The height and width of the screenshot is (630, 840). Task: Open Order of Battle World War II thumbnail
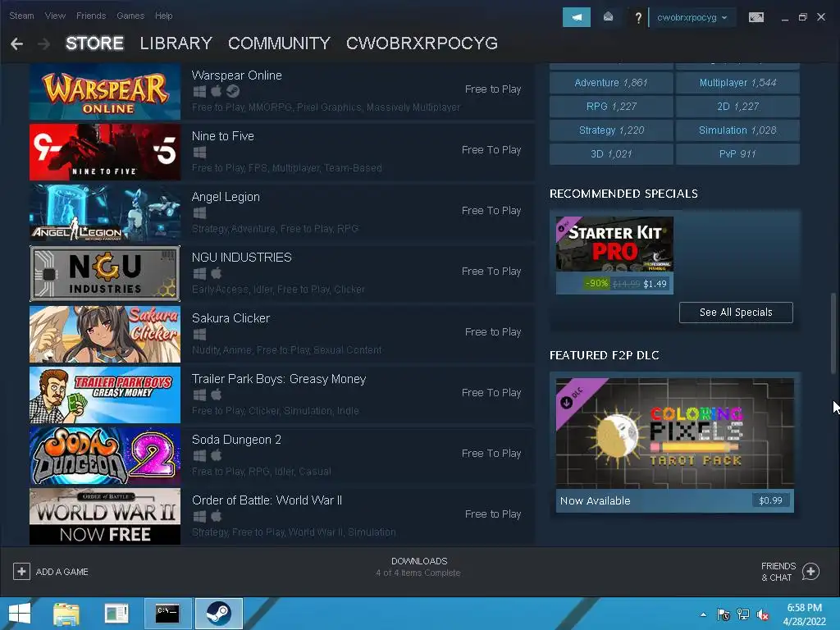[x=105, y=517]
